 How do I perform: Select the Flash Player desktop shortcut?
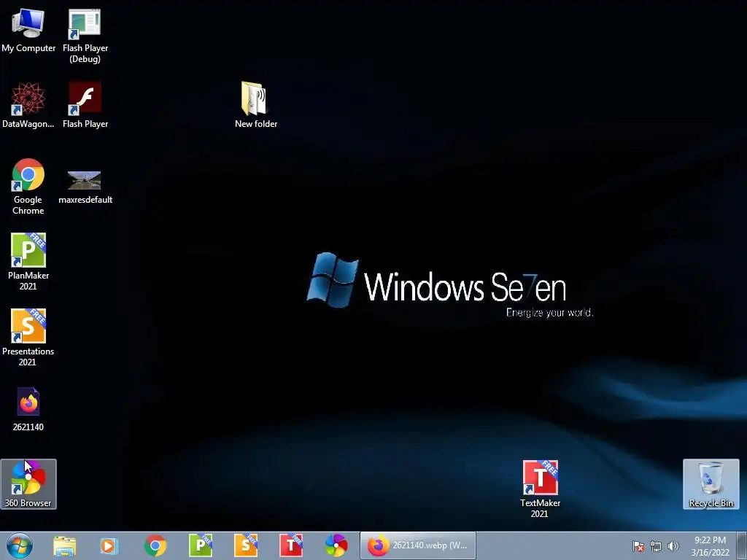pyautogui.click(x=85, y=105)
